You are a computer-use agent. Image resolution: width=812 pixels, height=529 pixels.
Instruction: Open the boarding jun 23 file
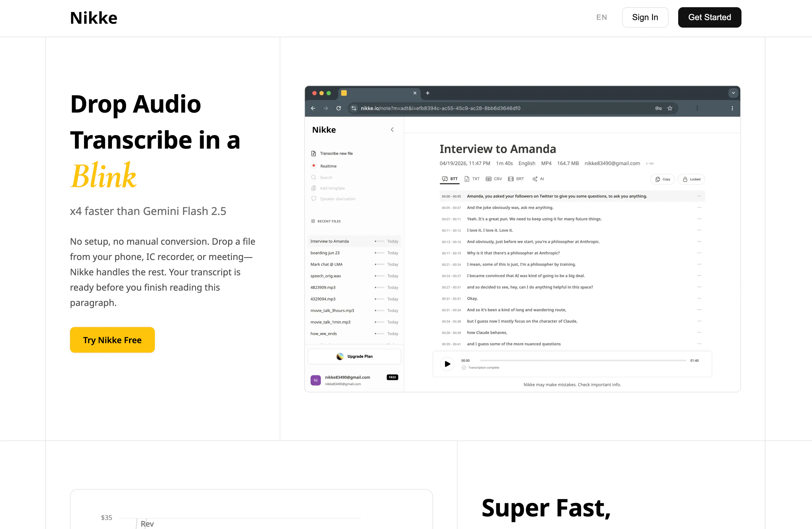354,253
